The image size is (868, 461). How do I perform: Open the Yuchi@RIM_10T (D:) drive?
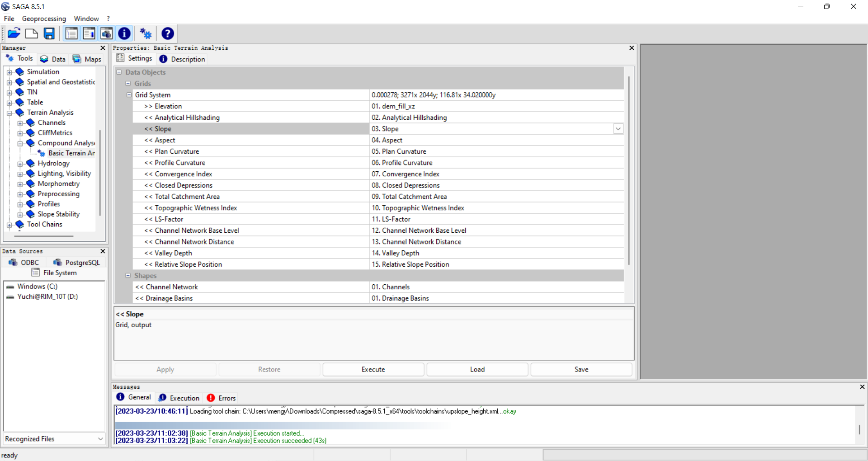[47, 297]
